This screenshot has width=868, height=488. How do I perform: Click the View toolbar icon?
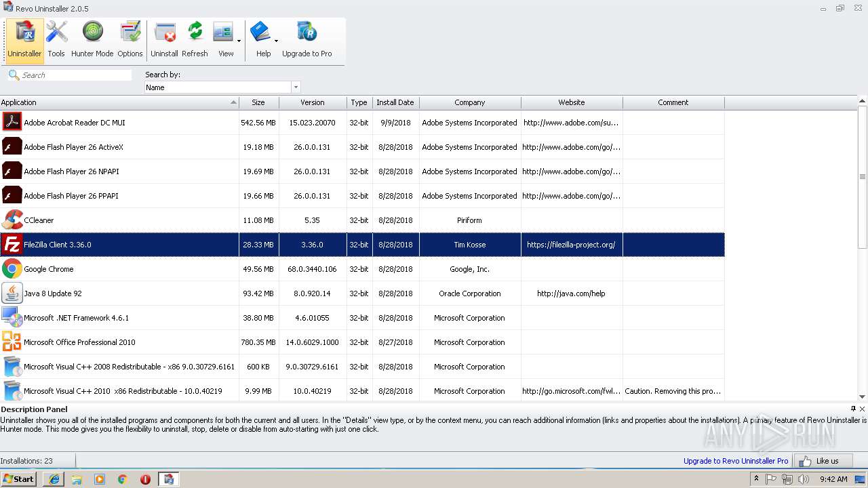[x=224, y=40]
